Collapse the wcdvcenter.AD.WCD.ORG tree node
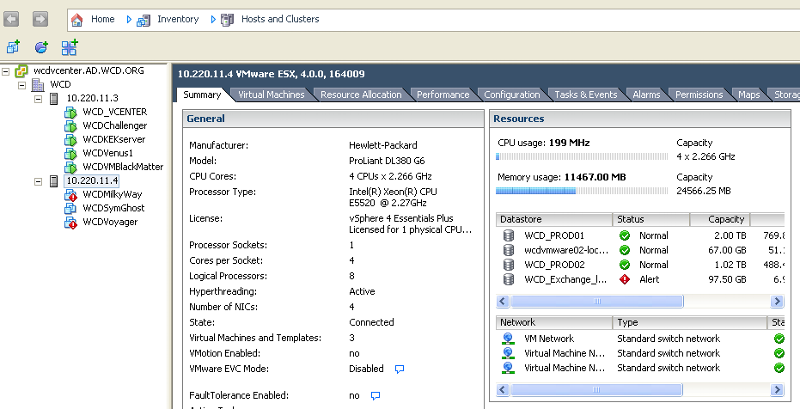The width and height of the screenshot is (800, 409). click(6, 71)
